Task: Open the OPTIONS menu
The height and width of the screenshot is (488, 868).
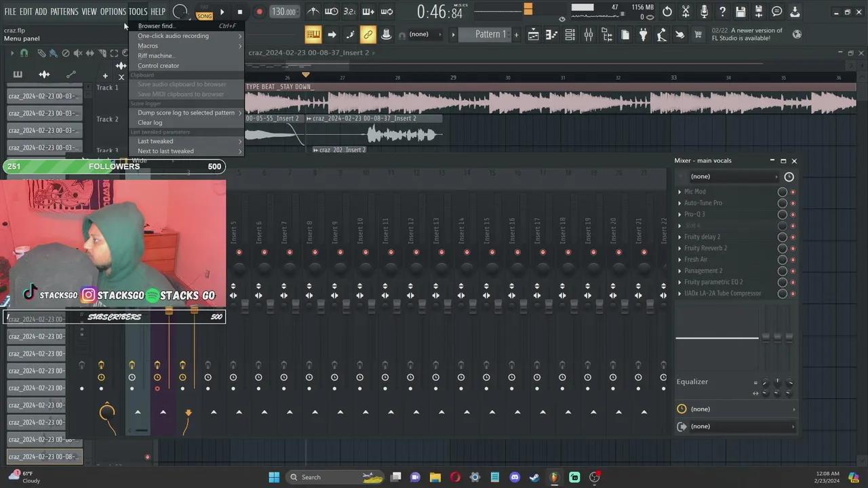Action: (x=113, y=12)
